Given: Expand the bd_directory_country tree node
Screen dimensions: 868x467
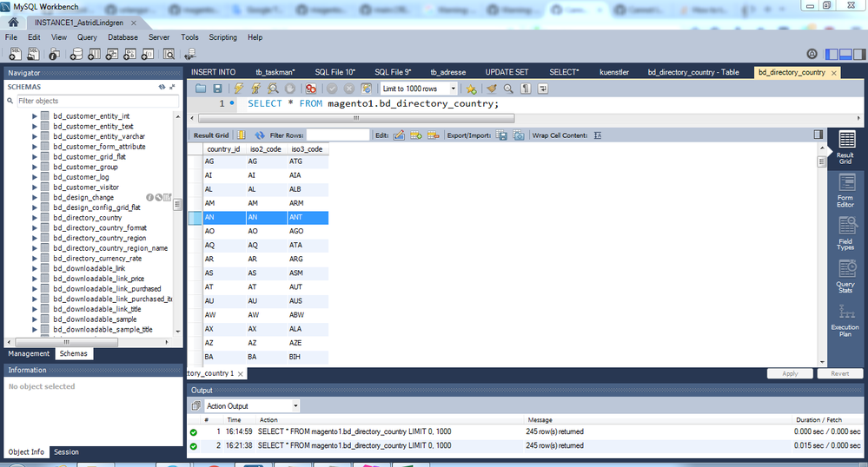Looking at the screenshot, I should pos(35,218).
